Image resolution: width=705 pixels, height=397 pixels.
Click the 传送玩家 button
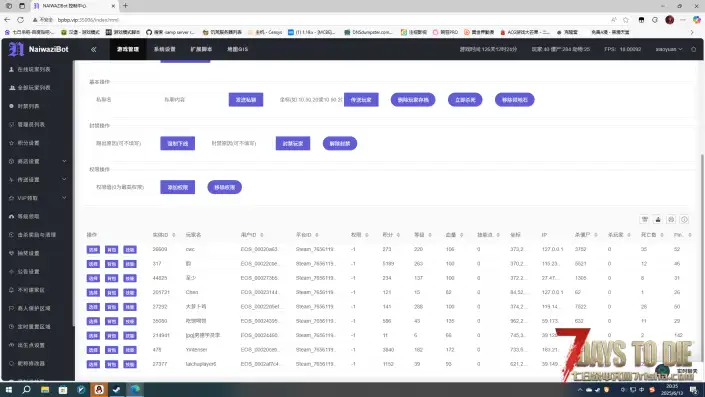click(x=361, y=100)
